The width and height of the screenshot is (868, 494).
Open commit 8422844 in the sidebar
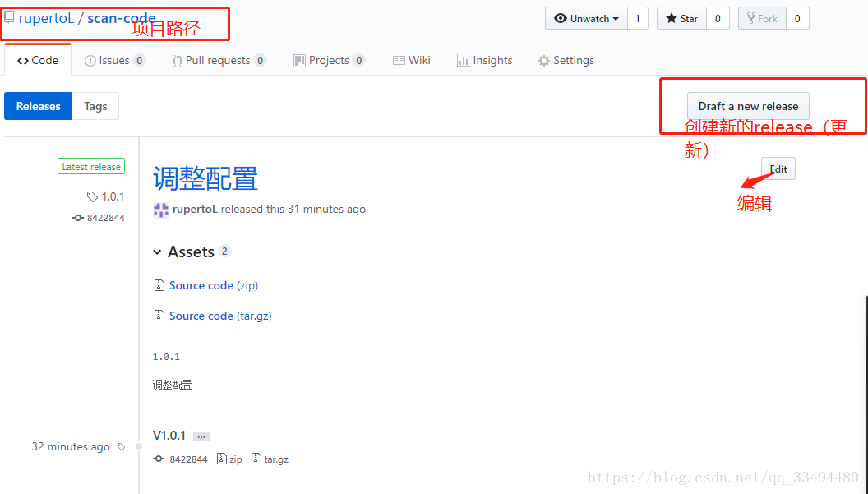tap(106, 218)
